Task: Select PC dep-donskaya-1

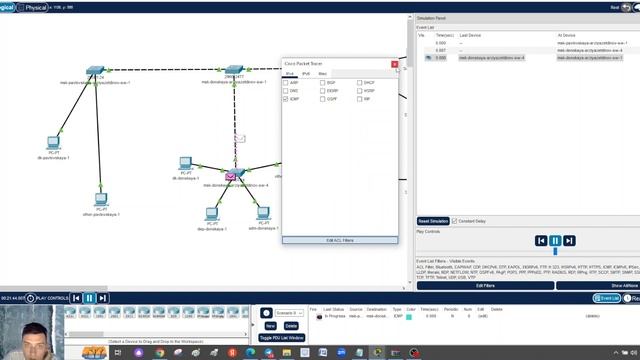Action: tap(211, 214)
